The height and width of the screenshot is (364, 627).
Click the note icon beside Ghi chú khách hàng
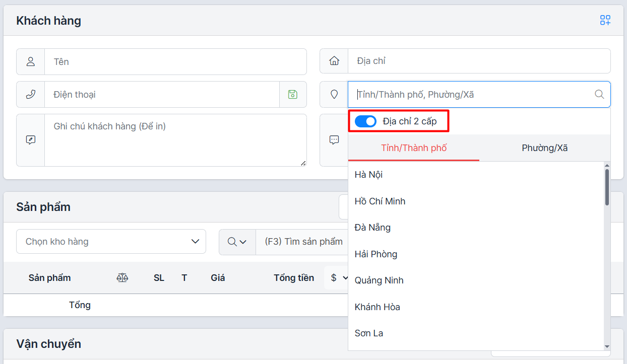point(31,140)
